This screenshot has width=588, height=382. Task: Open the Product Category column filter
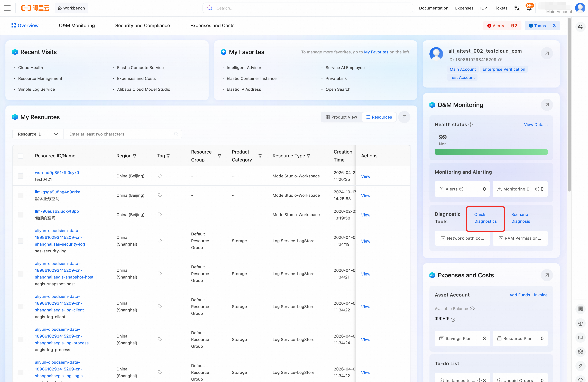[260, 156]
